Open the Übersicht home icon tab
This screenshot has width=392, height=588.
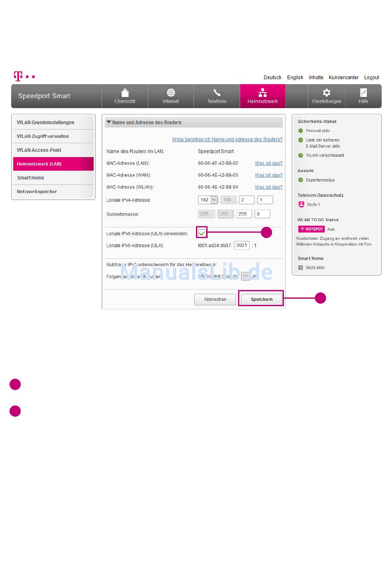click(x=125, y=96)
